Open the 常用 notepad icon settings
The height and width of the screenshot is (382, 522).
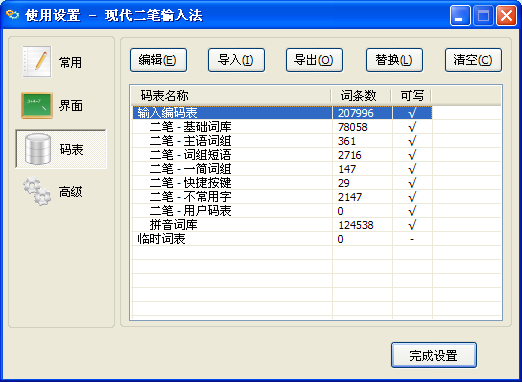pos(37,62)
